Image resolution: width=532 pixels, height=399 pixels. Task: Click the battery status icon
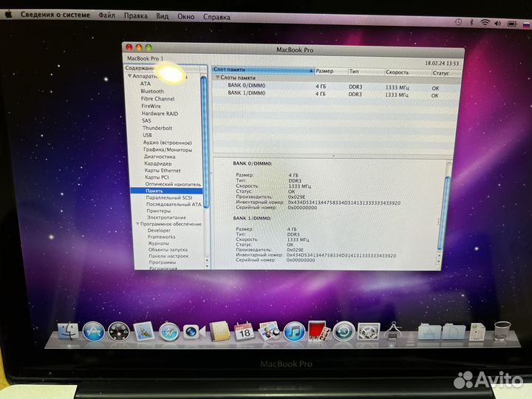coord(512,24)
